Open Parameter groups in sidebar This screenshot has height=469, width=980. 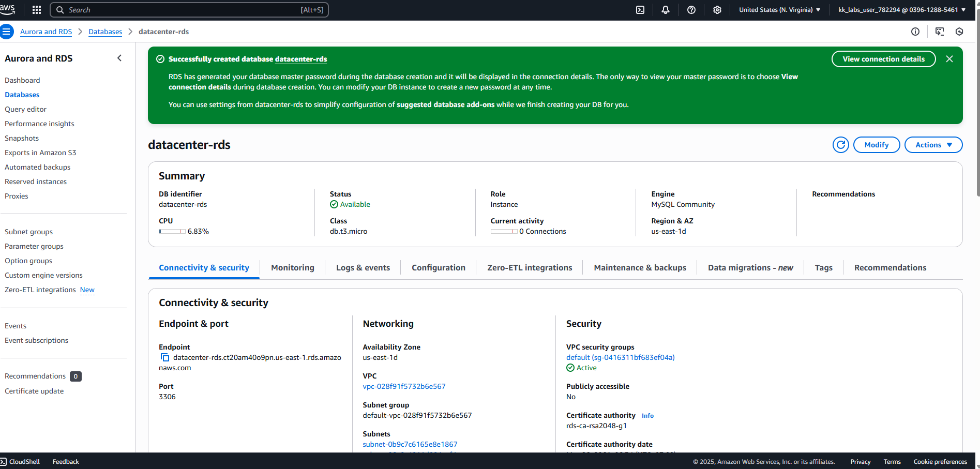coord(34,246)
